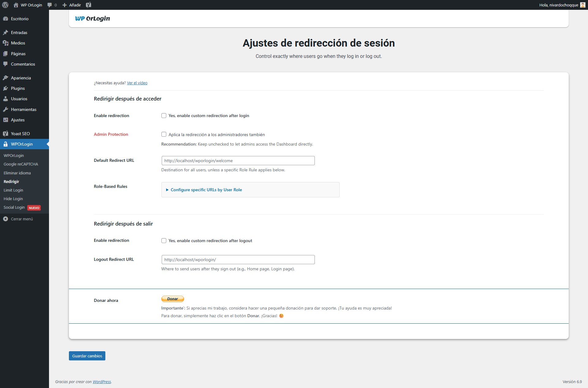The height and width of the screenshot is (388, 588).
Task: Open the Ver el vídeo link
Action: pos(137,83)
